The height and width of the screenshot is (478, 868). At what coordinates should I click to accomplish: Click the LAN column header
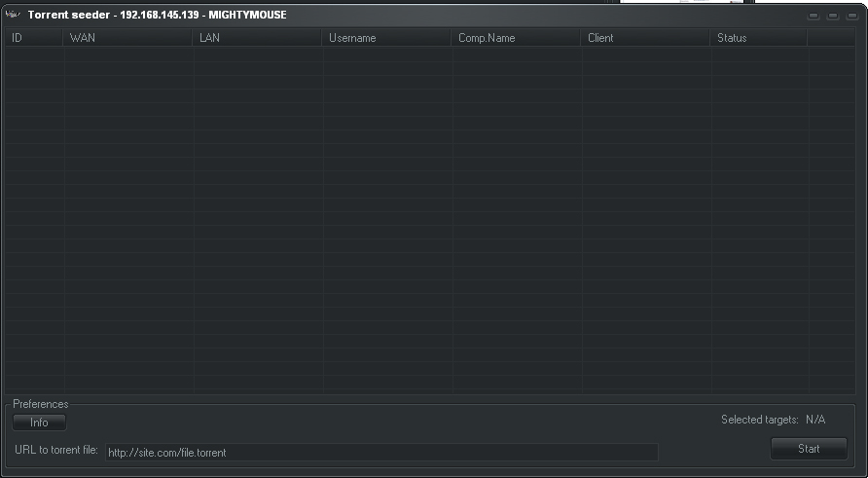(257, 38)
